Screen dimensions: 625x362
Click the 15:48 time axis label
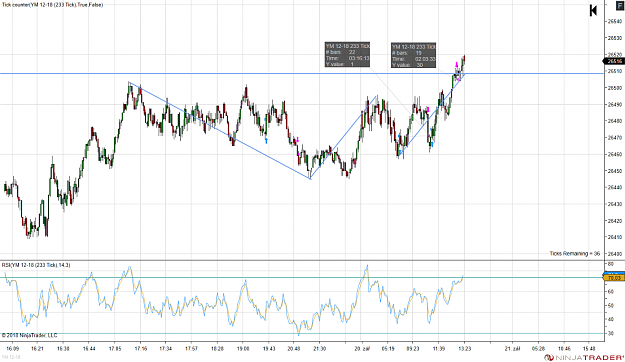tap(589, 348)
